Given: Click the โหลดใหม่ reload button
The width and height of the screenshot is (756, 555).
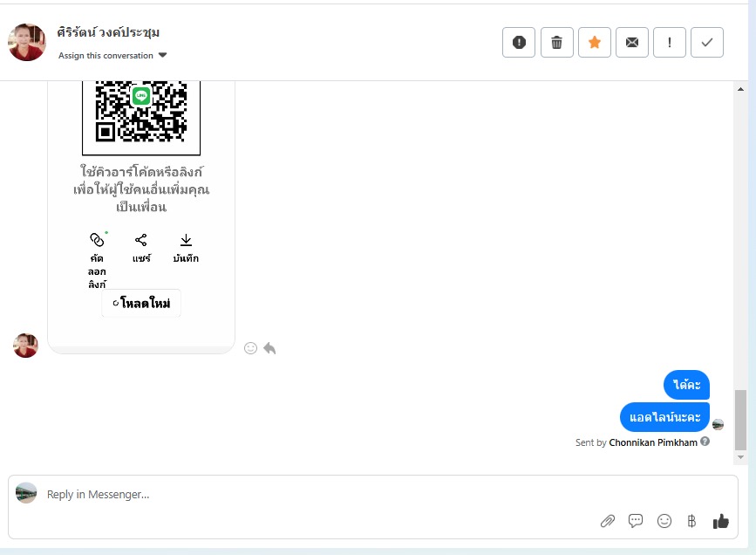Looking at the screenshot, I should tap(141, 303).
